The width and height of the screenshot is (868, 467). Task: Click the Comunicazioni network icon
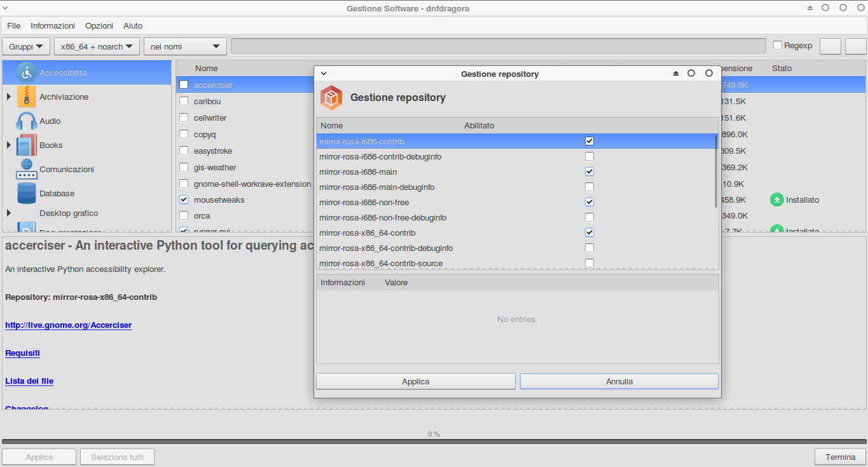tap(26, 169)
